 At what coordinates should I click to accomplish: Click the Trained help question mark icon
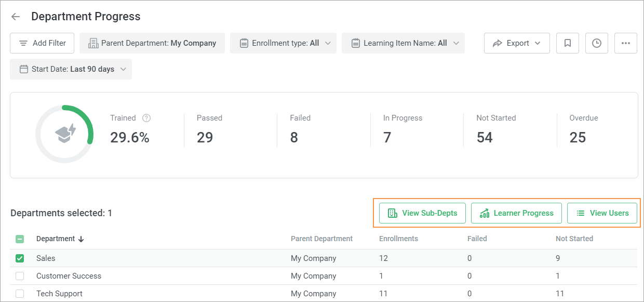point(146,118)
